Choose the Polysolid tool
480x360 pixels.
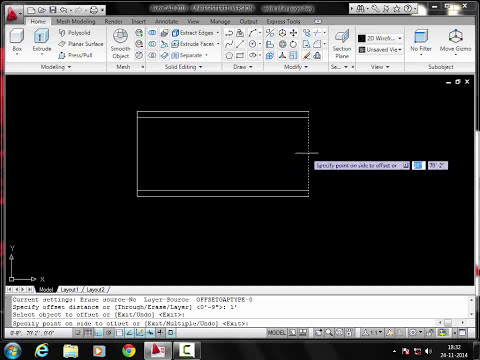pos(74,33)
